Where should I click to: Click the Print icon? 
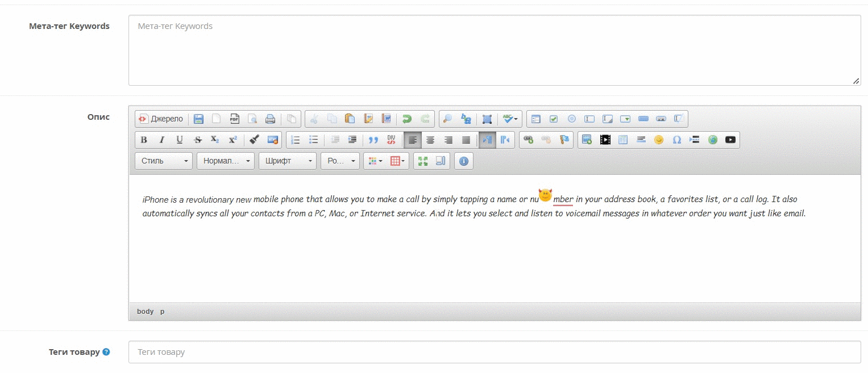[271, 119]
